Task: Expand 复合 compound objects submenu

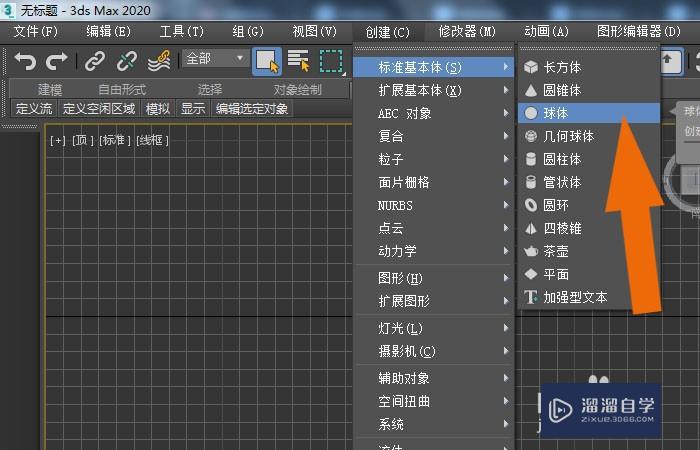Action: click(433, 136)
